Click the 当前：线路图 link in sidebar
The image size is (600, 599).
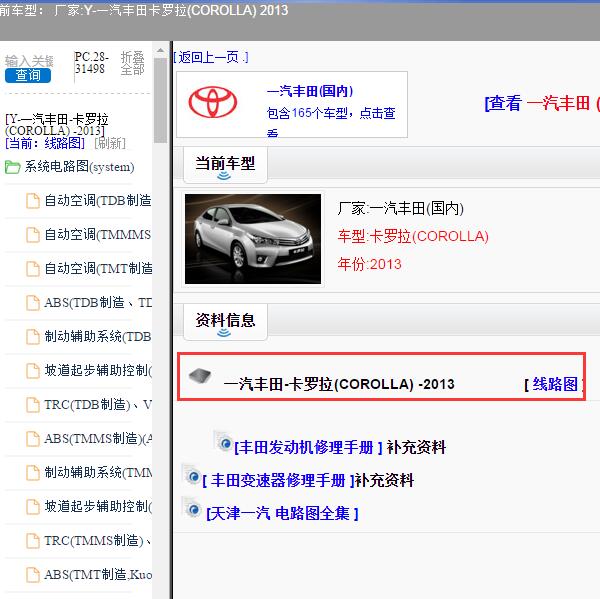(45, 144)
